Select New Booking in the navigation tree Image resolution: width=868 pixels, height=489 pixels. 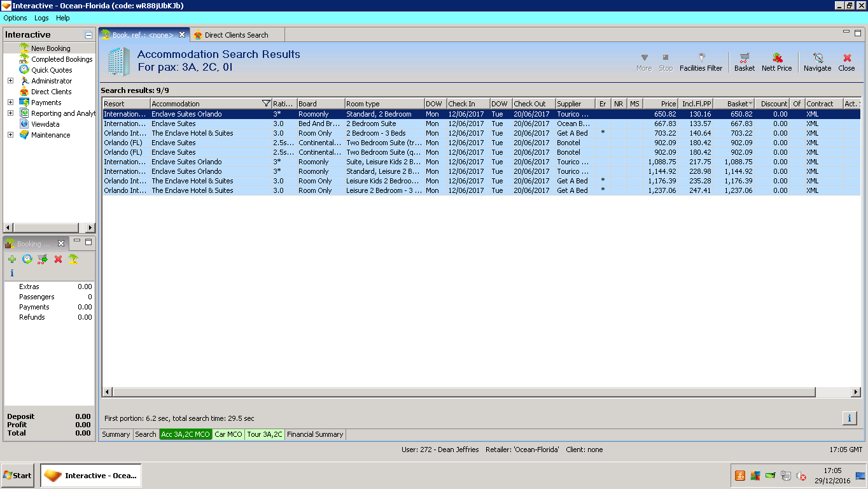pyautogui.click(x=51, y=48)
